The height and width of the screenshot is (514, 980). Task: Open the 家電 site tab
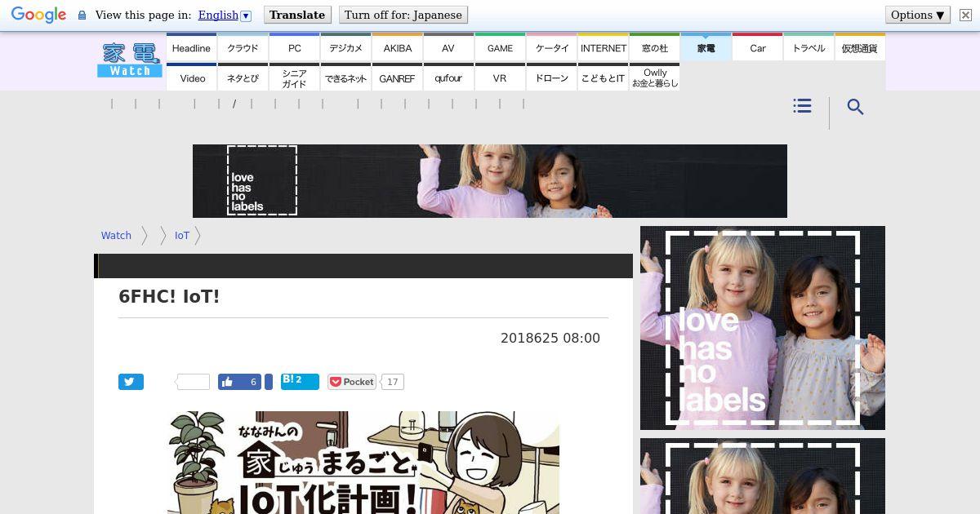706,48
